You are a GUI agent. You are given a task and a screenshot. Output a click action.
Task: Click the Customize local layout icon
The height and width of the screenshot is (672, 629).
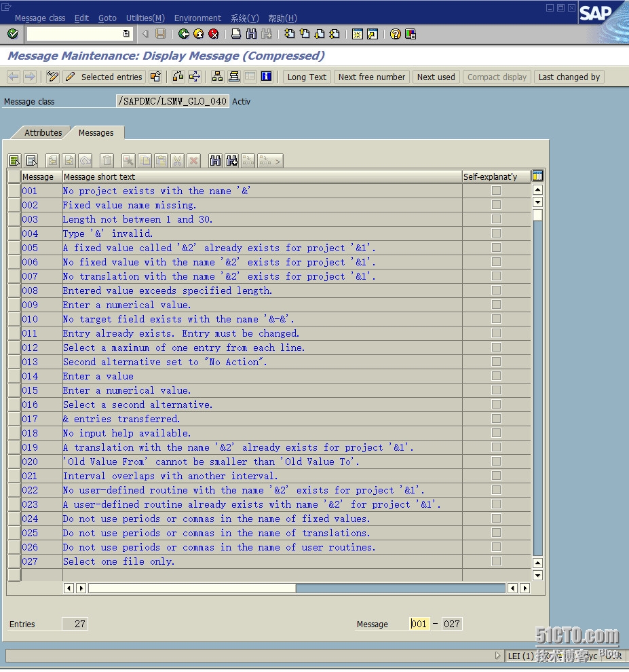pos(411,33)
